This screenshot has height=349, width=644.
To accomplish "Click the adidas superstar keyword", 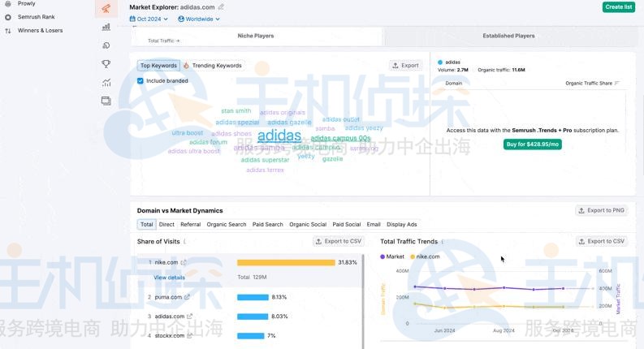I will pos(265,160).
